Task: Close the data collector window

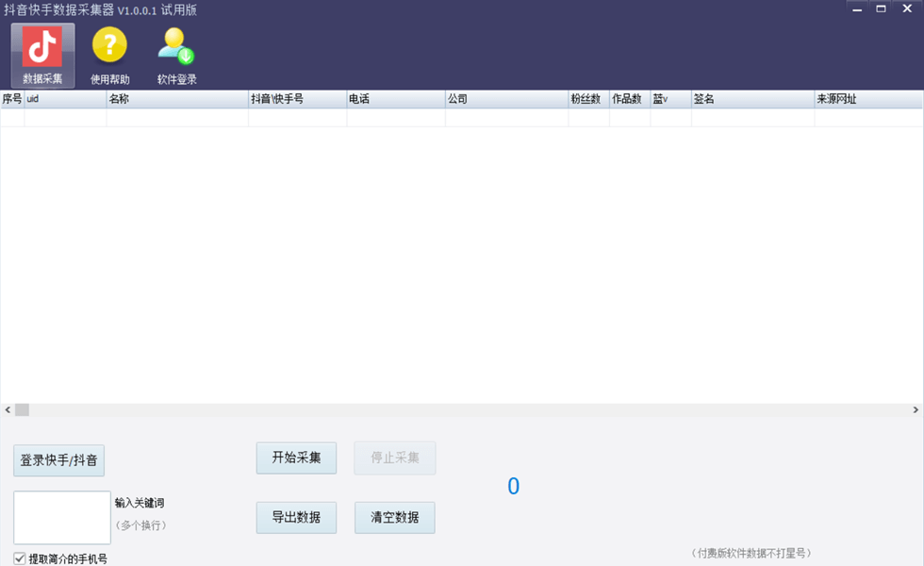Action: [907, 8]
